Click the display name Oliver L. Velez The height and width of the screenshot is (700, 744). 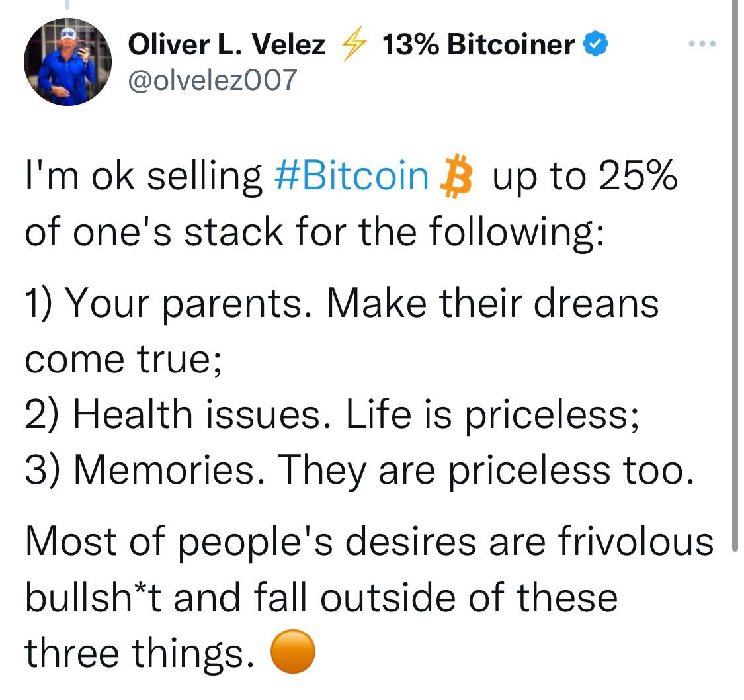tap(226, 45)
